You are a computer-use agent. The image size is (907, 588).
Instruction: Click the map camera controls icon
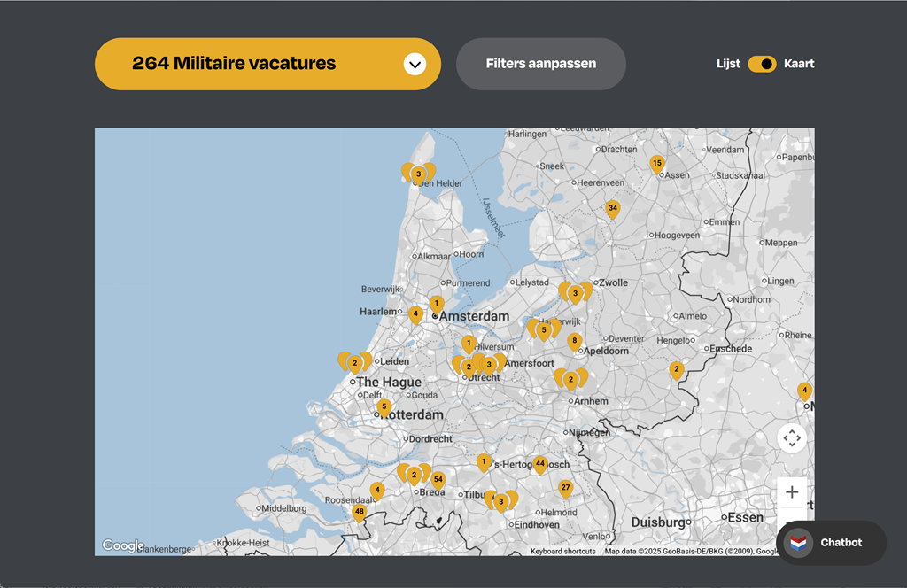792,438
